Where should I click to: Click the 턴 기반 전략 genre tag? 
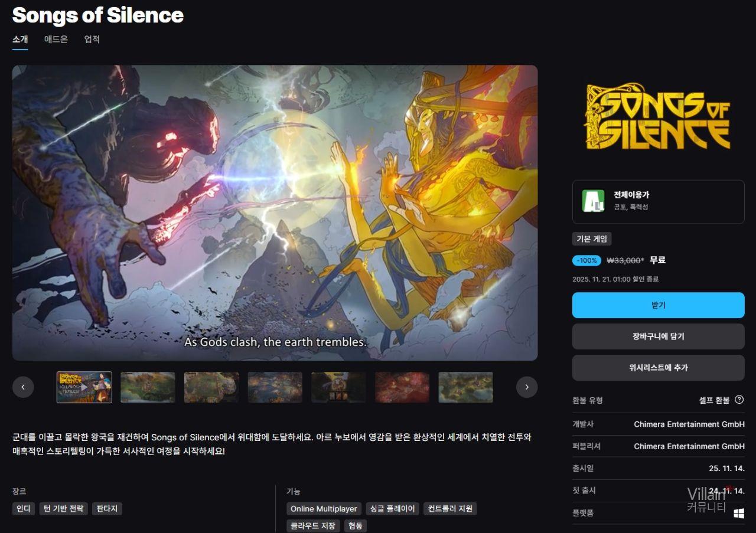coord(64,509)
